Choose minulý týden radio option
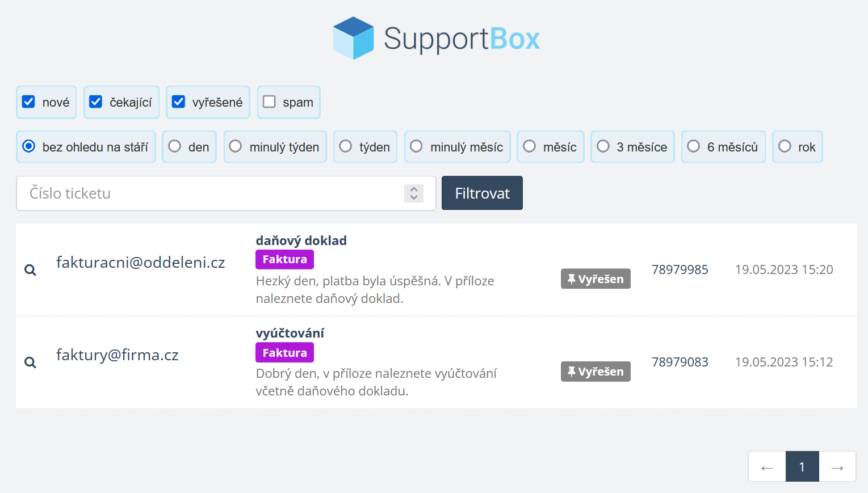868x493 pixels. tap(236, 146)
